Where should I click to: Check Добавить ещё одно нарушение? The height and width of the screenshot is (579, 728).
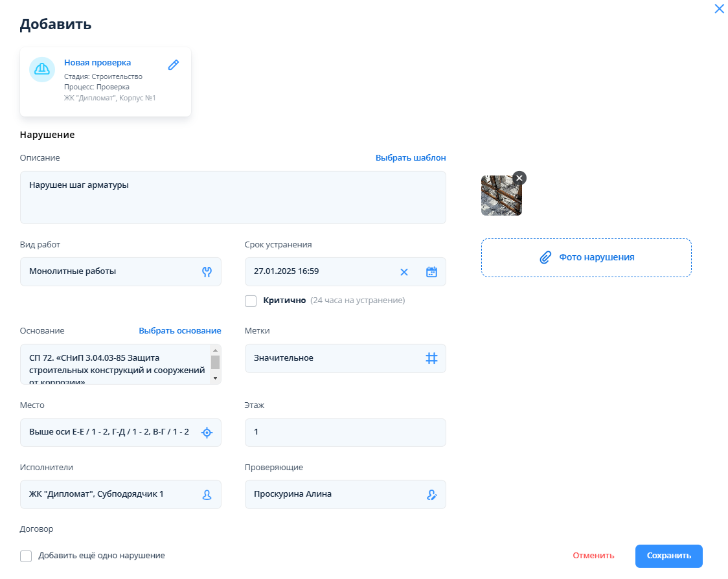pos(26,556)
